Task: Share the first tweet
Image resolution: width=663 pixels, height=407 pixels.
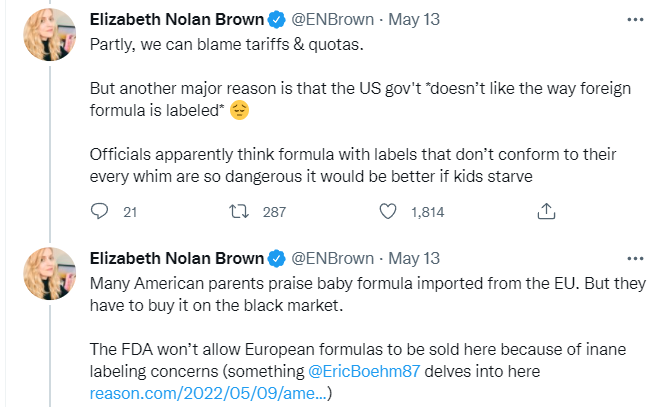Action: (x=546, y=212)
